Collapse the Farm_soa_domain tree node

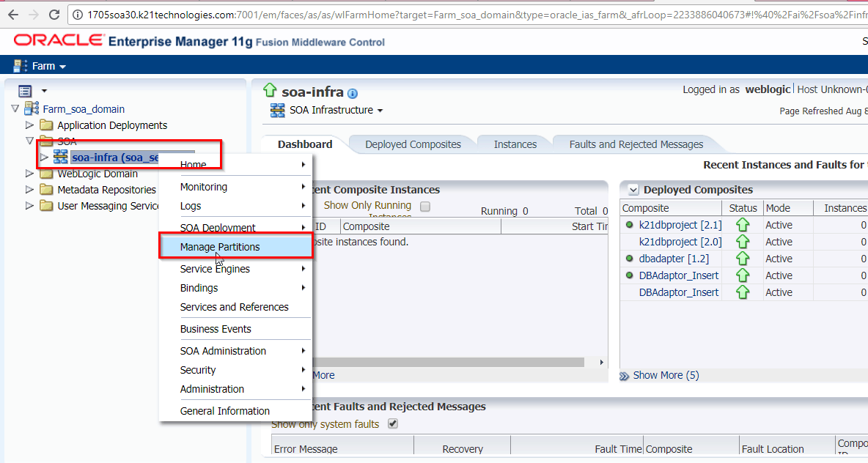click(x=15, y=108)
